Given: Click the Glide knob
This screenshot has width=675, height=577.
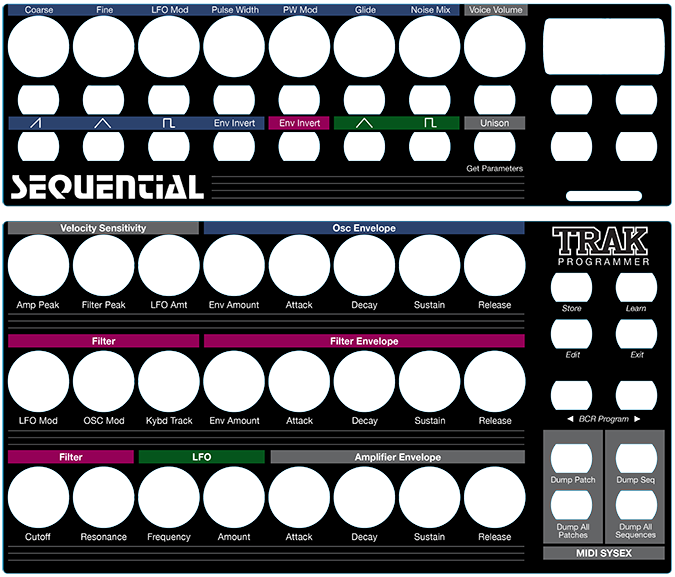Looking at the screenshot, I should 364,47.
